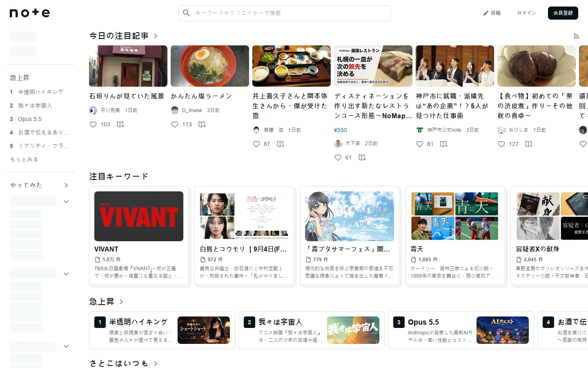Viewport: 588px width, 368px height.
Task: Open trending card 1 半透明ハイキング
Action: tap(162, 330)
